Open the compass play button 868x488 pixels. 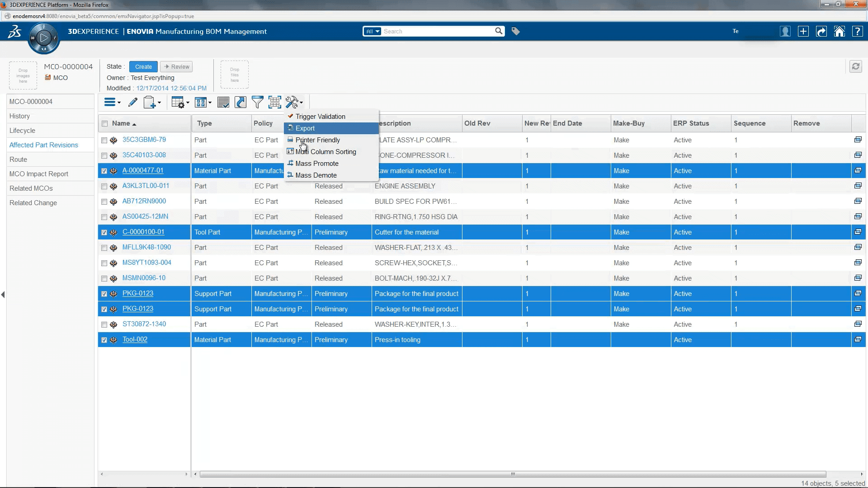[x=44, y=38]
